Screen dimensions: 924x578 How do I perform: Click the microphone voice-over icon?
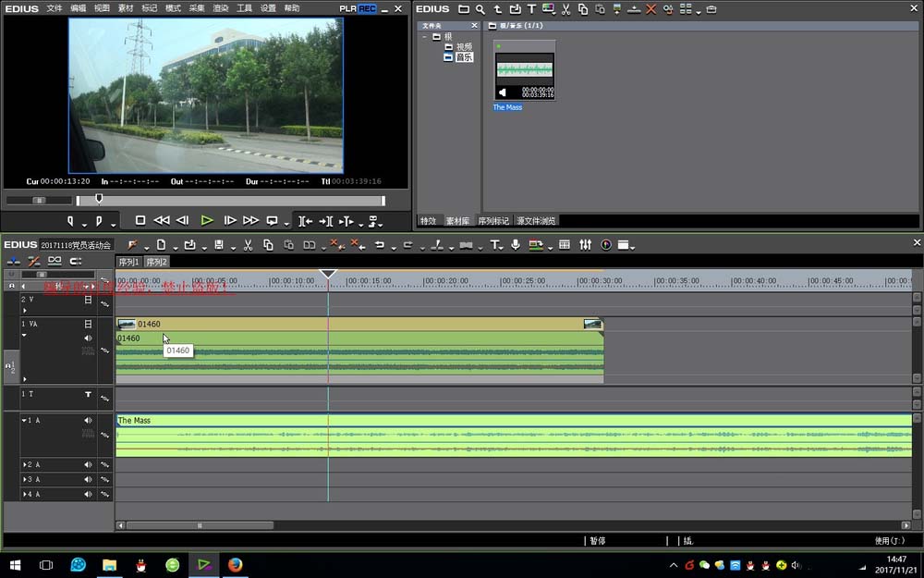pyautogui.click(x=516, y=245)
